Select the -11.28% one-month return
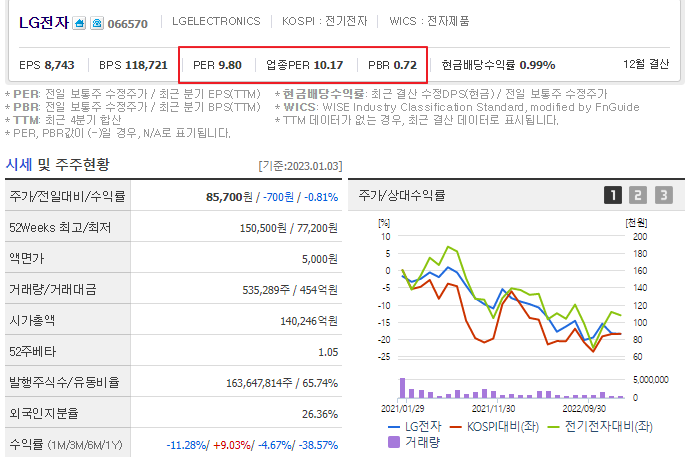The width and height of the screenshot is (689, 457). [186, 445]
